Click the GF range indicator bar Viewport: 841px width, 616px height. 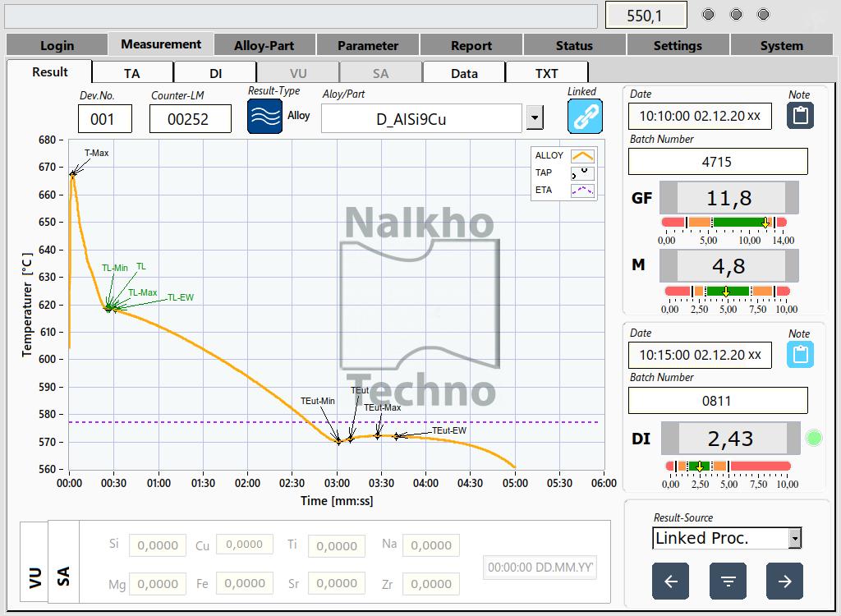click(x=724, y=222)
